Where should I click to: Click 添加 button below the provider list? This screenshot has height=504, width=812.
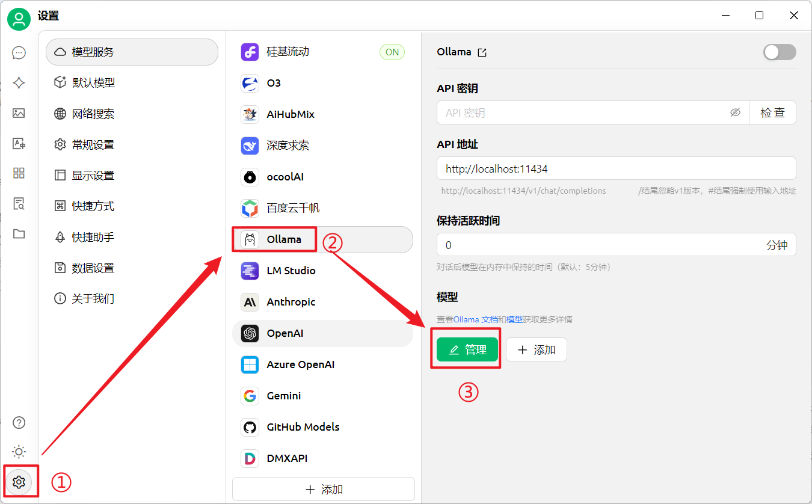[324, 489]
